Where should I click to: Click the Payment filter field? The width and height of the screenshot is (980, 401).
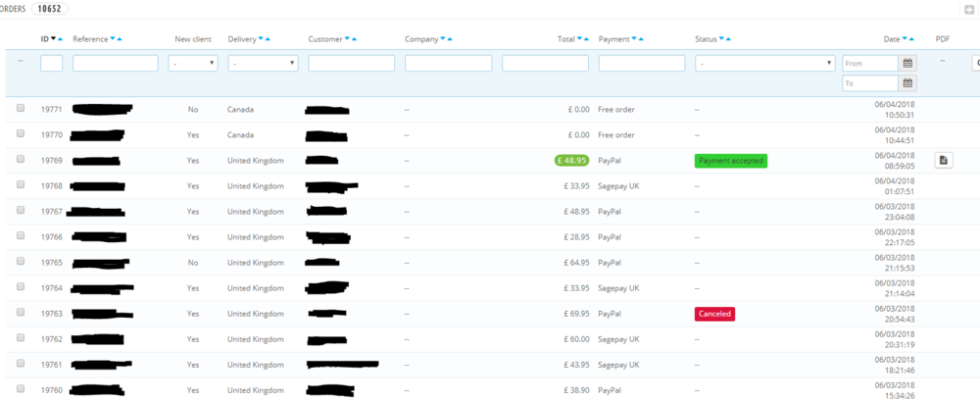(x=642, y=63)
